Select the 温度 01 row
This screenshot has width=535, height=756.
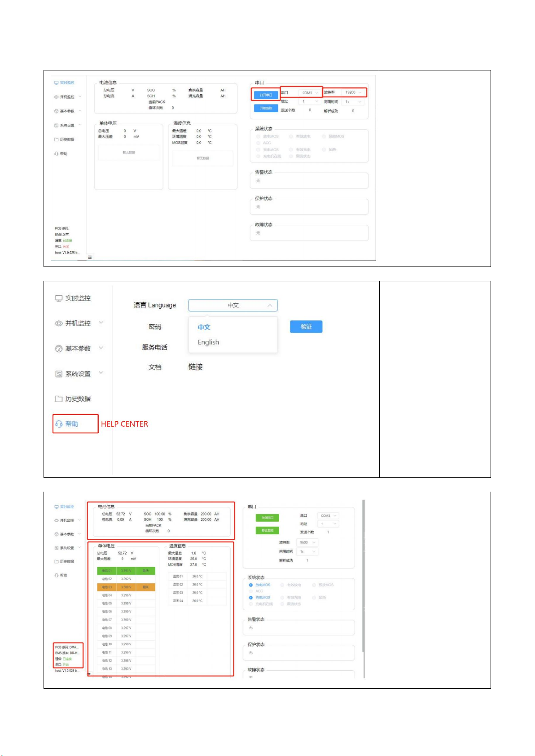tap(197, 577)
